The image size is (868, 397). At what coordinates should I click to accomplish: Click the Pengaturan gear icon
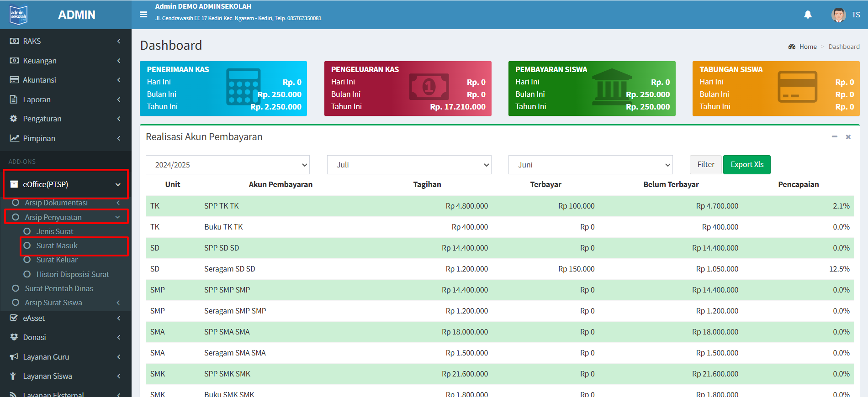click(14, 119)
